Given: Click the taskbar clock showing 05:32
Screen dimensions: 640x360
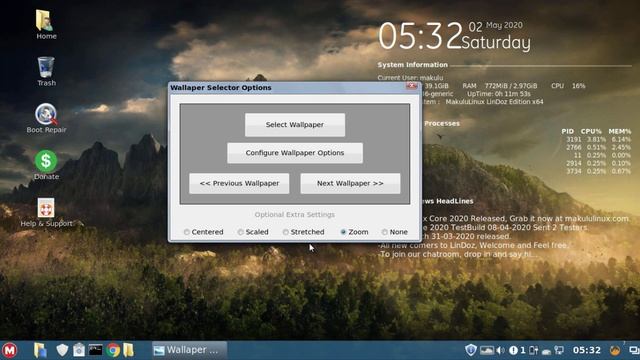Looking at the screenshot, I should (587, 350).
